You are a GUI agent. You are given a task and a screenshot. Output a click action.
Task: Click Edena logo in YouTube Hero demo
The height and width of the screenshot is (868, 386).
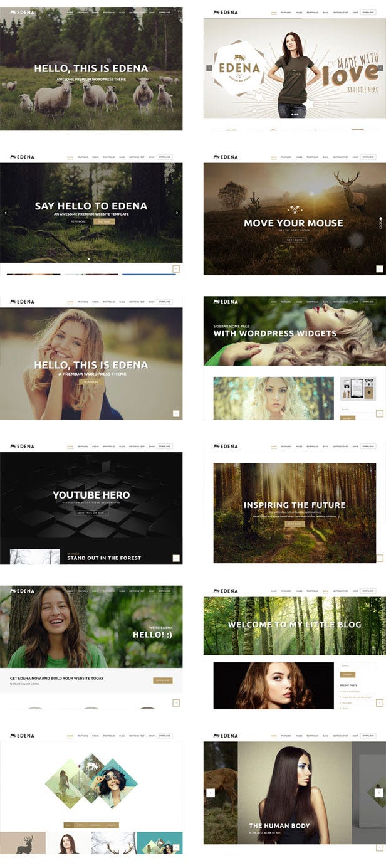[22, 447]
